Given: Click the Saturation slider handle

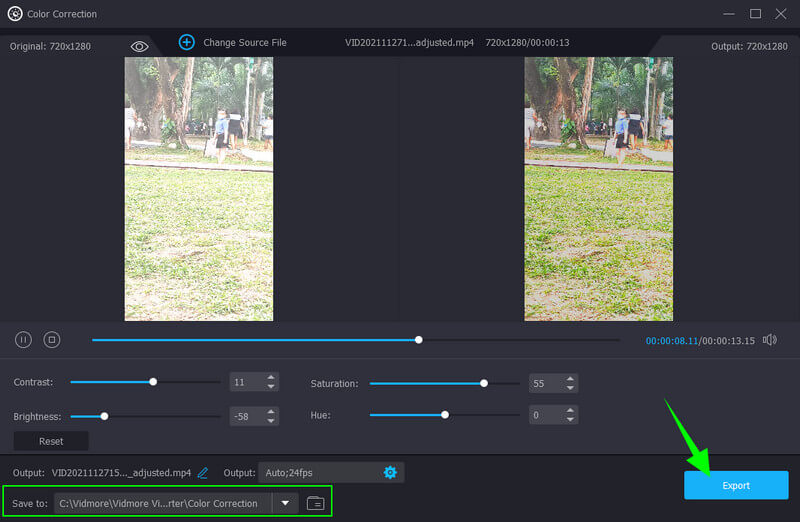Looking at the screenshot, I should (484, 383).
